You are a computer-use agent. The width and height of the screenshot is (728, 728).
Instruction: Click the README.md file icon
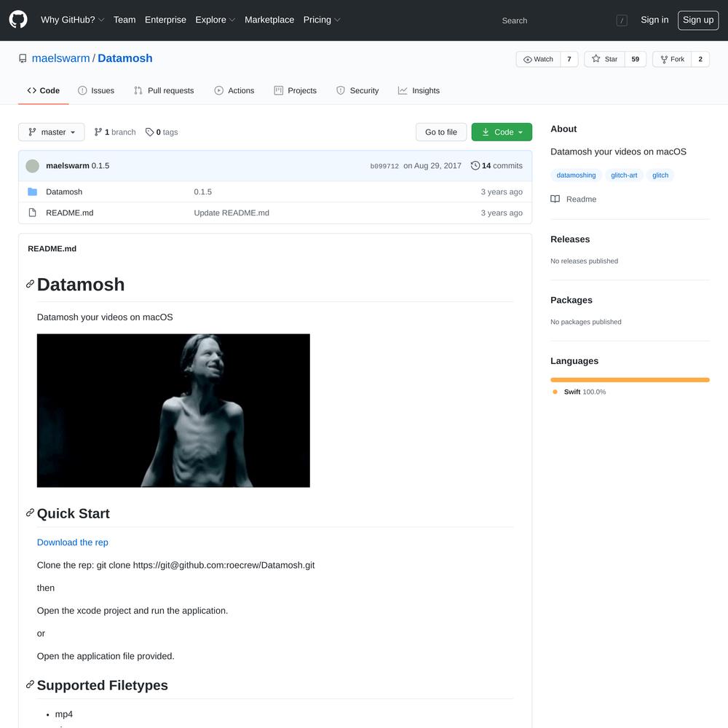(x=32, y=213)
